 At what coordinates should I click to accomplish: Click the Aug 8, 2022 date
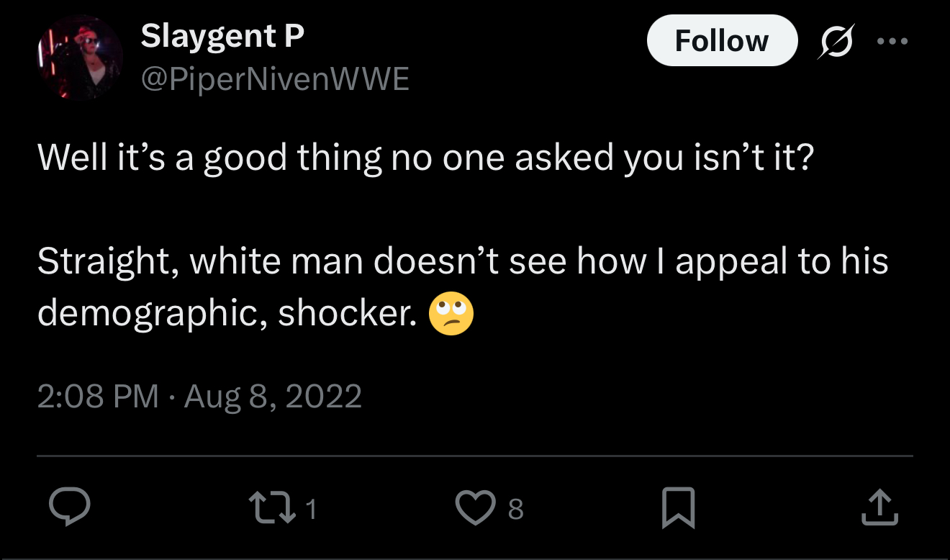click(273, 396)
